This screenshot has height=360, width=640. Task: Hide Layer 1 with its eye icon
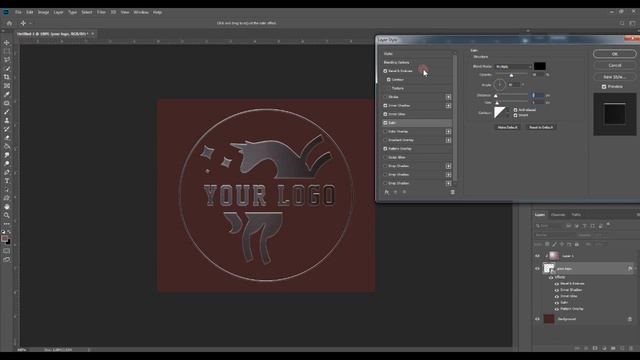537,256
